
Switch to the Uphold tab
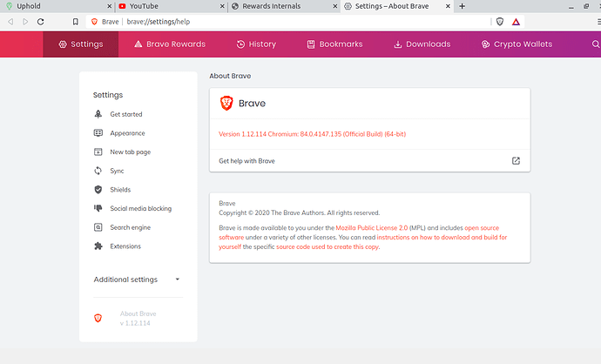[56, 6]
